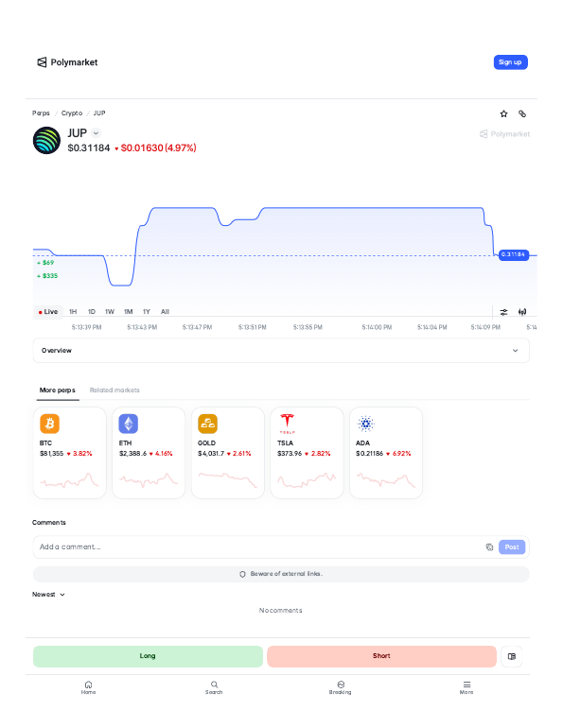Select the Live chart range
The height and width of the screenshot is (728, 563).
(x=48, y=312)
